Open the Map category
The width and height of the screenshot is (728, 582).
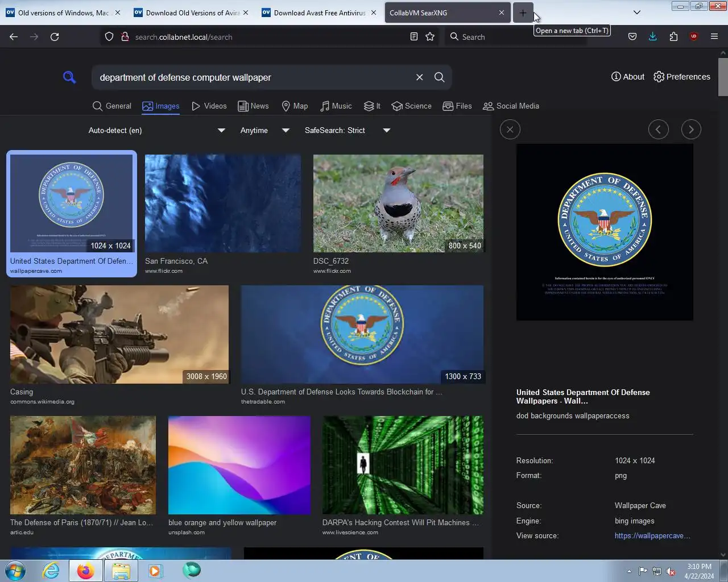pyautogui.click(x=295, y=106)
